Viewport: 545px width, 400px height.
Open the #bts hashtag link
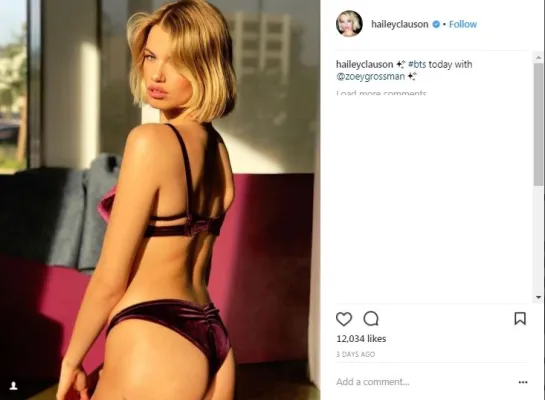coord(417,64)
